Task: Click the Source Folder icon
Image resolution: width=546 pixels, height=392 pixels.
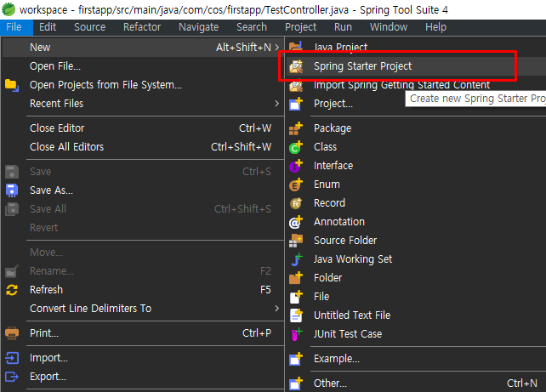Action: pos(296,241)
